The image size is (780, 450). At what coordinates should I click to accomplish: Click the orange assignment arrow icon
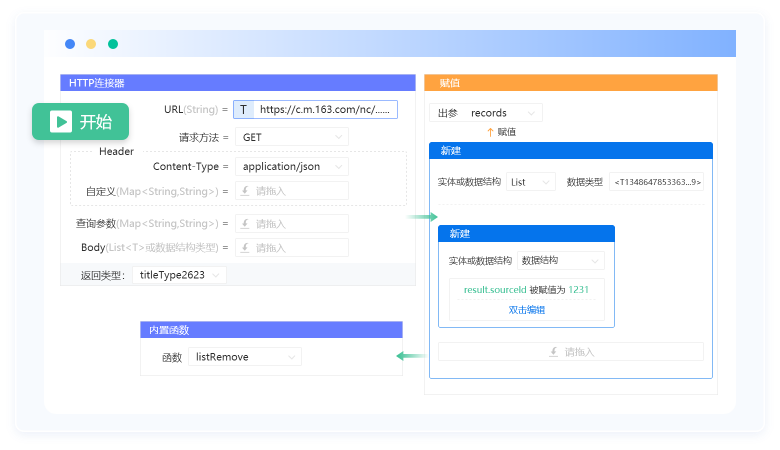[x=490, y=132]
